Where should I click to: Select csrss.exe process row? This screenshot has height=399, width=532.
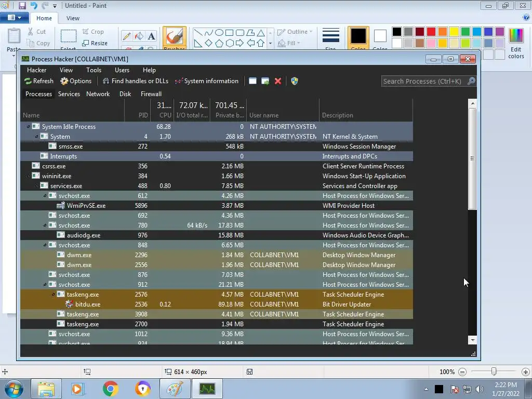[x=217, y=166]
